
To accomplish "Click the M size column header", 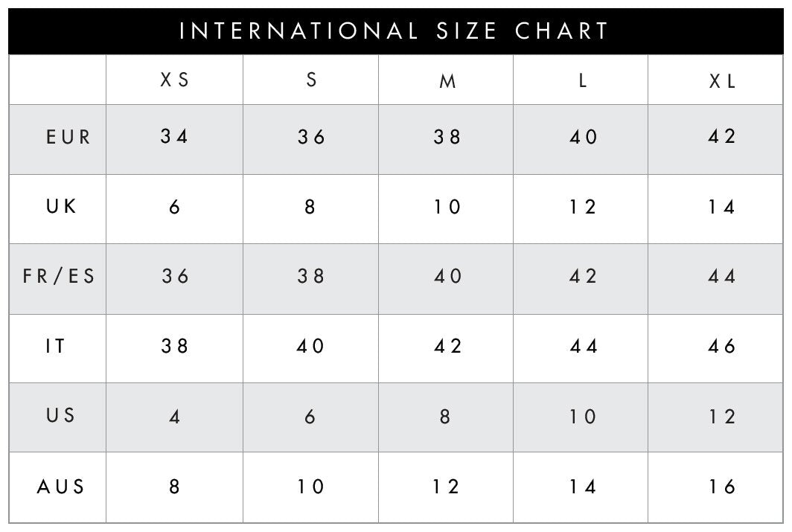I will (447, 82).
